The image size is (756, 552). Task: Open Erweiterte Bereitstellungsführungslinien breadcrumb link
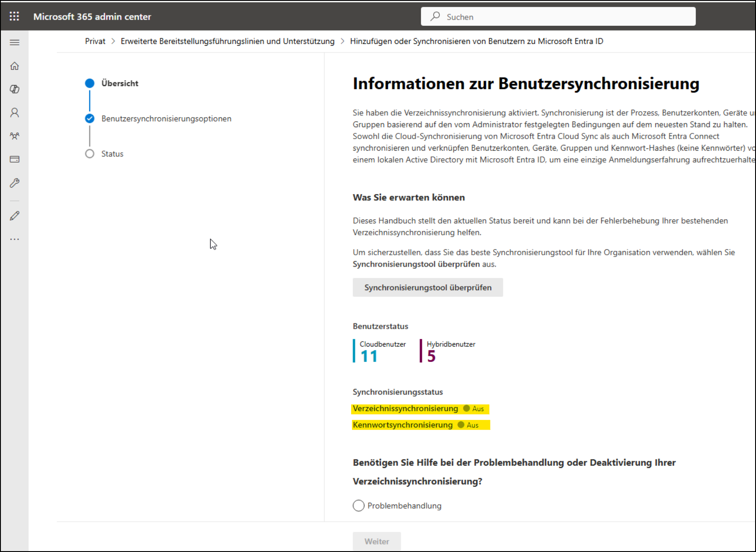click(227, 41)
